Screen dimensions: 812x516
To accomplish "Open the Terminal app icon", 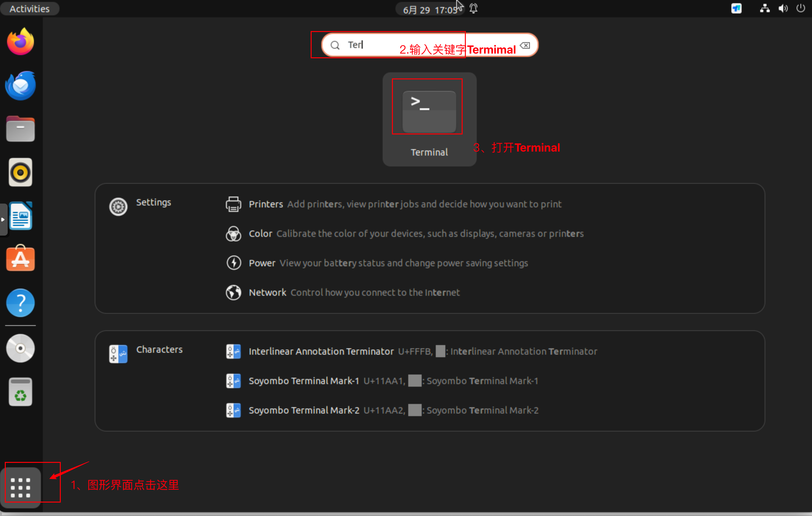I will click(429, 112).
